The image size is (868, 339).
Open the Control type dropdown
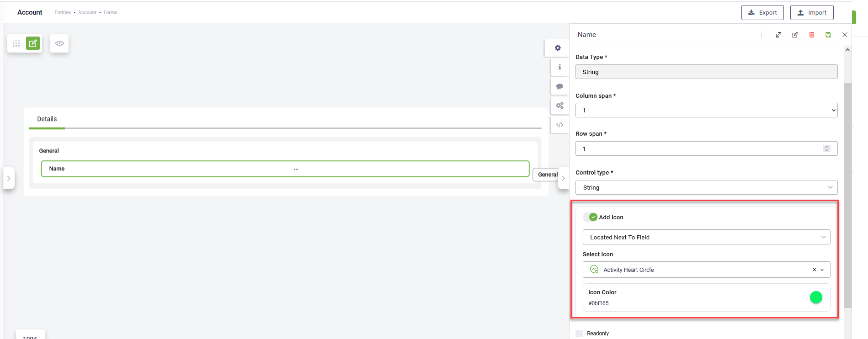click(706, 187)
